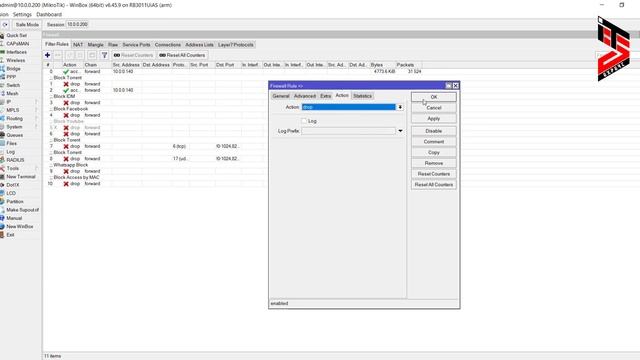This screenshot has height=360, width=640.
Task: Click Exit in the sidebar
Action: coord(10,235)
